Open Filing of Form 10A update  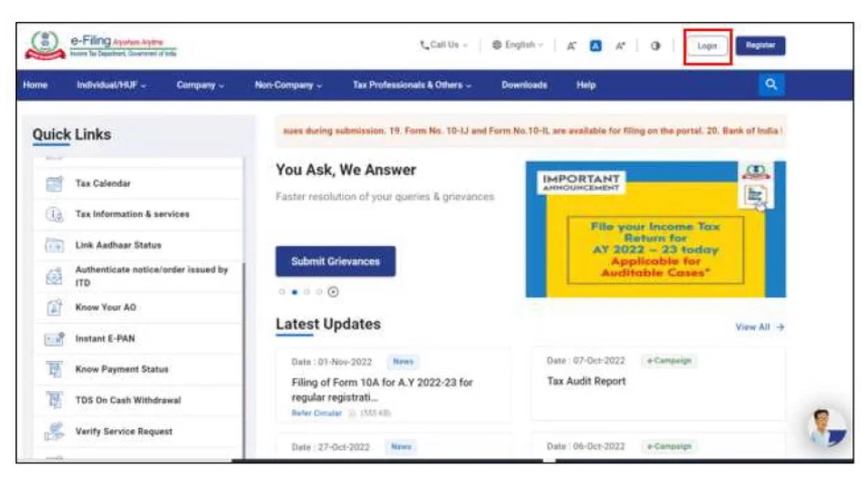382,390
